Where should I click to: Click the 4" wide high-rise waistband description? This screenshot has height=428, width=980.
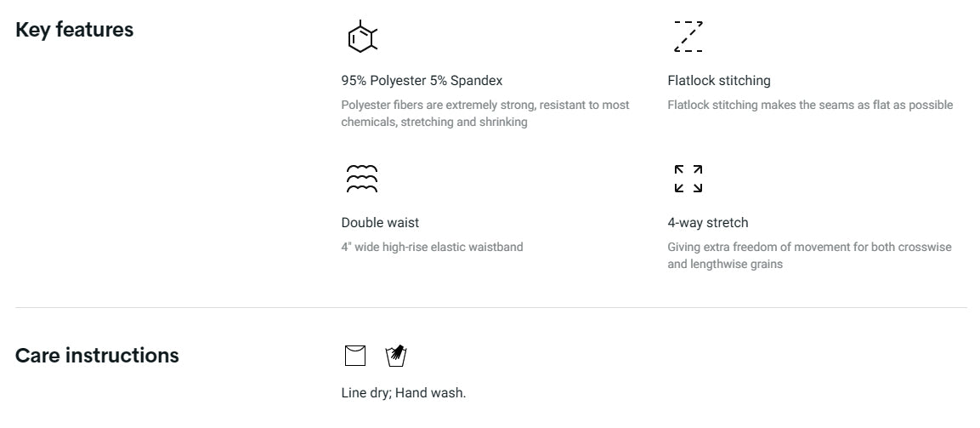click(432, 248)
